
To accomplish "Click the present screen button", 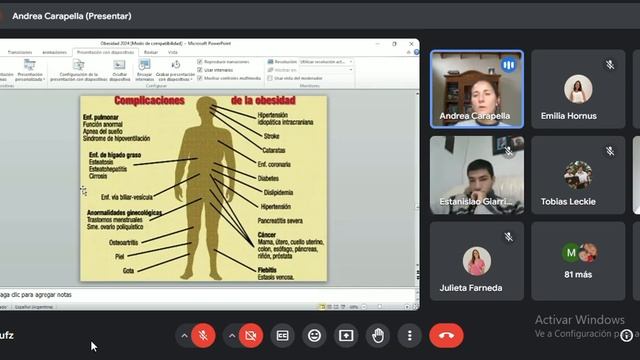I will click(346, 336).
